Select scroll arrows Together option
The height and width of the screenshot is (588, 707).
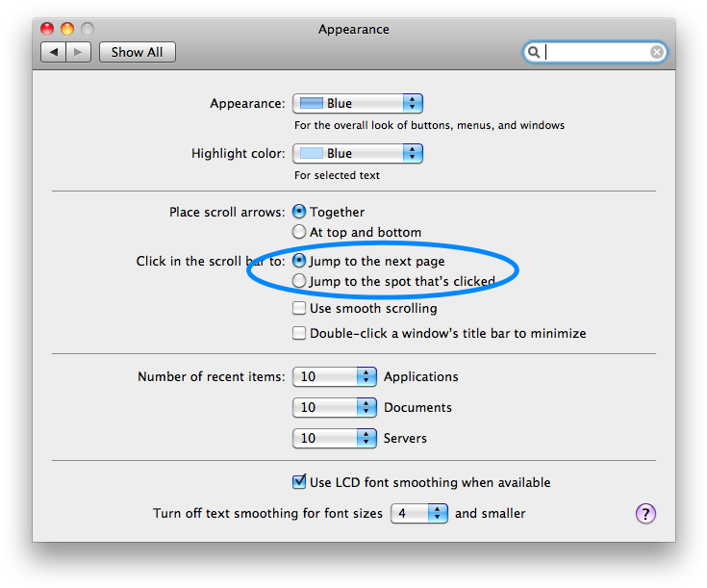click(x=300, y=212)
